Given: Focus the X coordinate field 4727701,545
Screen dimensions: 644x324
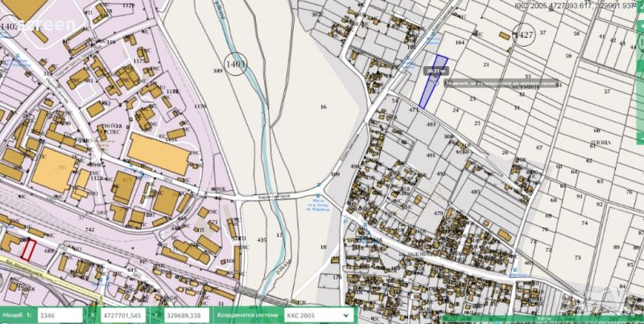Looking at the screenshot, I should coord(123,315).
